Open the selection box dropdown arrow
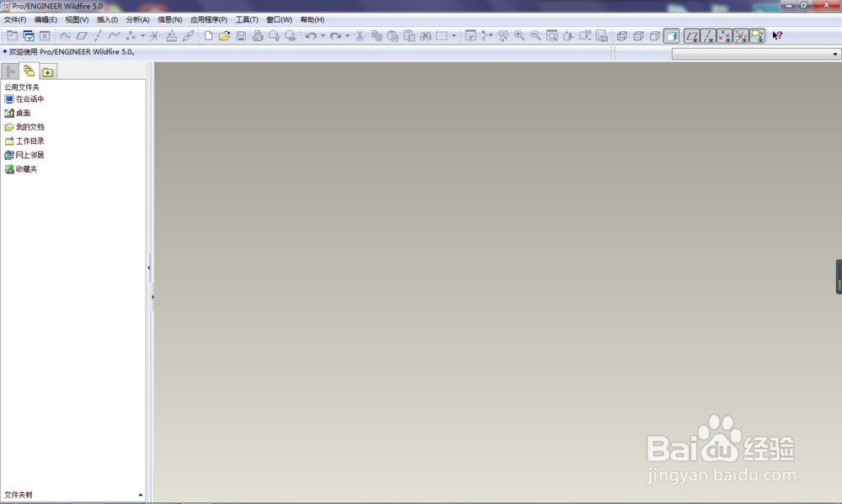 [x=454, y=36]
